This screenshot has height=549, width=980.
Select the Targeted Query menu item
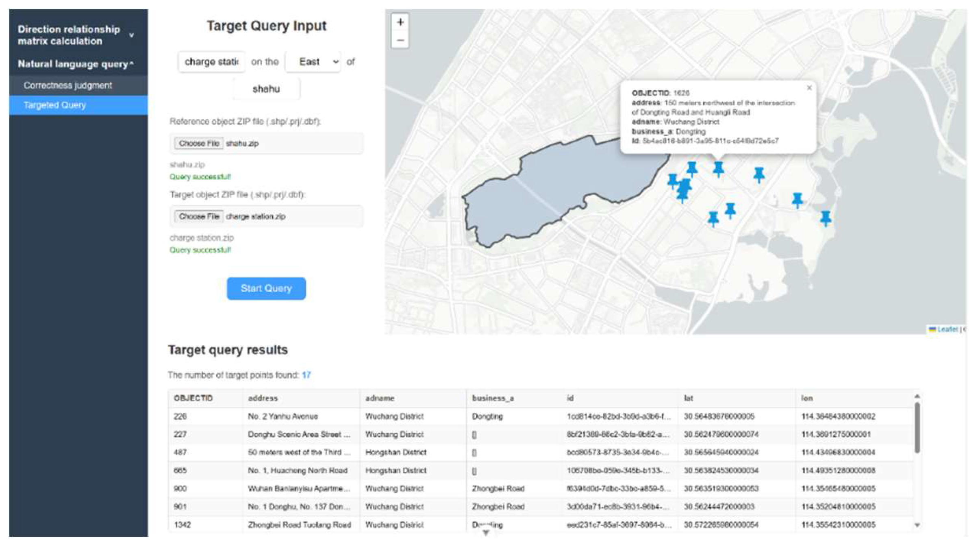point(55,105)
